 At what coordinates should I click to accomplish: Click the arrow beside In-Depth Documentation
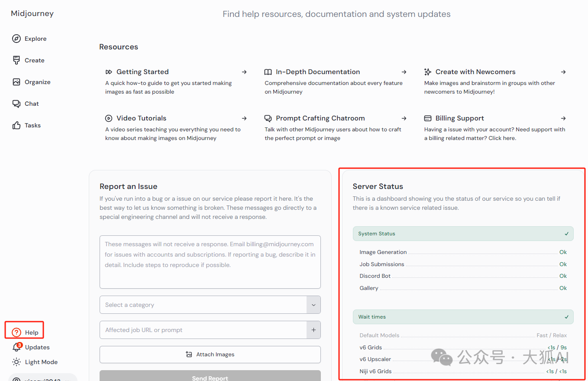click(404, 72)
